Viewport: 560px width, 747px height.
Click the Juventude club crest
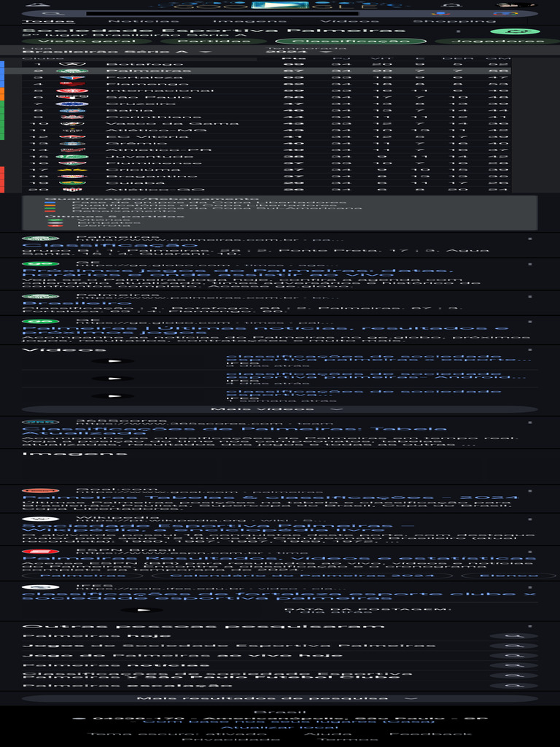point(72,156)
